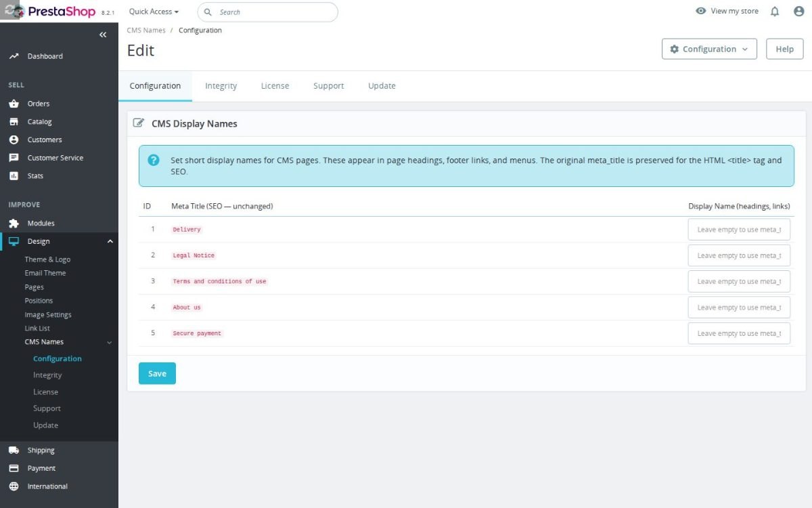Open Positions under Design
The height and width of the screenshot is (508, 812).
coord(39,301)
